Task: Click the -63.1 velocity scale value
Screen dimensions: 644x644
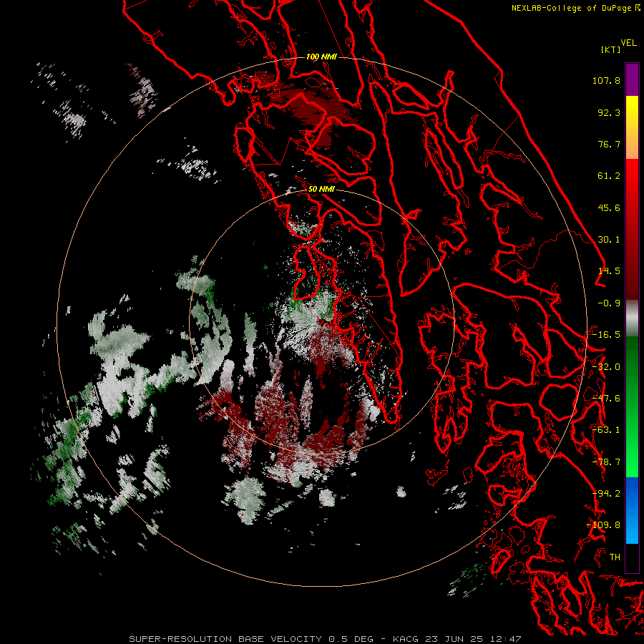Action: point(606,430)
